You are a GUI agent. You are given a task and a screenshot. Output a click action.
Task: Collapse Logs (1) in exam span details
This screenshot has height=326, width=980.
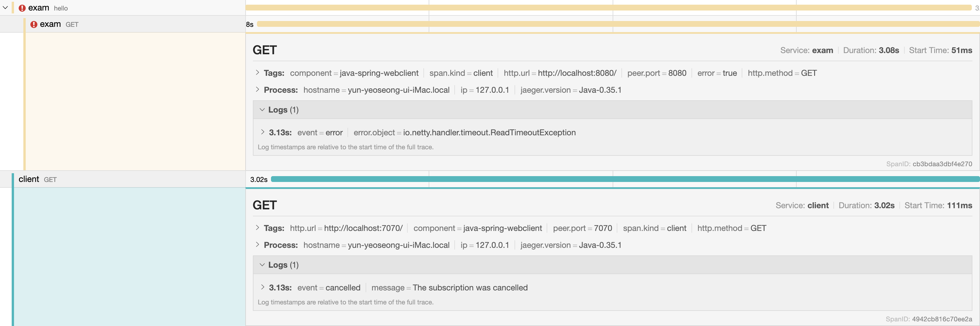click(x=612, y=110)
